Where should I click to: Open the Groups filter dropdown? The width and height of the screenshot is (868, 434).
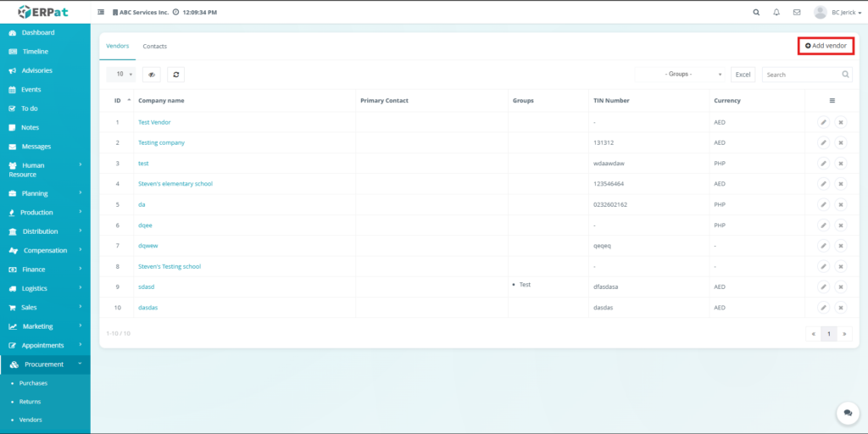(680, 75)
